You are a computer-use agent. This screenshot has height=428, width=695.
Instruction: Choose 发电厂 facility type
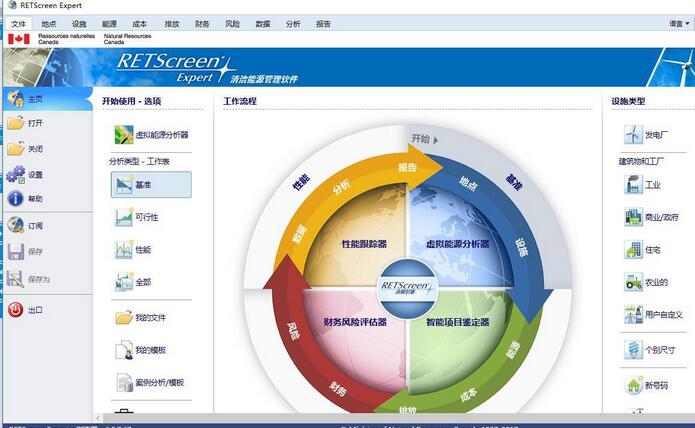click(646, 134)
